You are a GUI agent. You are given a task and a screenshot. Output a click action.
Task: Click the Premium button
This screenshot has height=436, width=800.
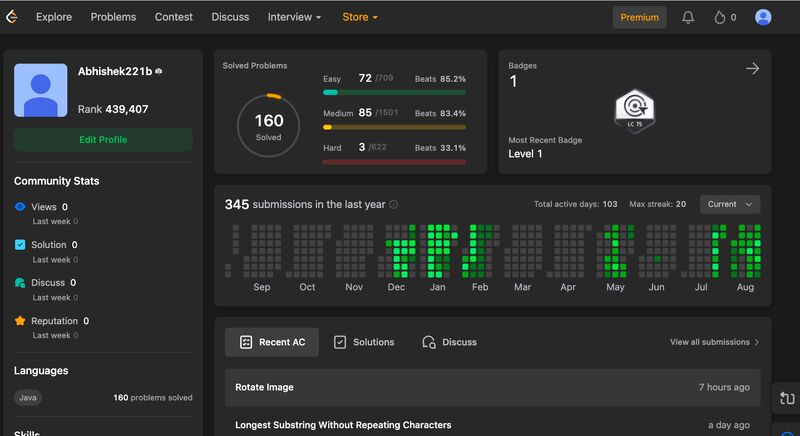[639, 17]
